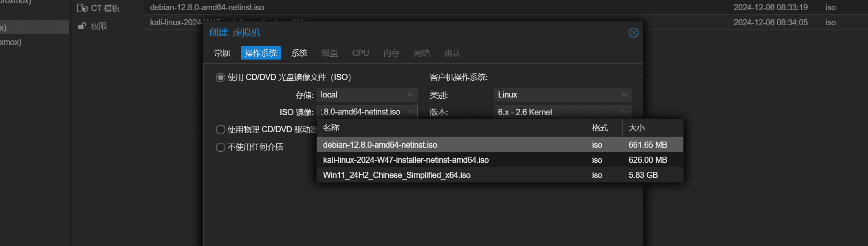Select use physical CD/DVD drive radio
The image size is (868, 246).
220,130
